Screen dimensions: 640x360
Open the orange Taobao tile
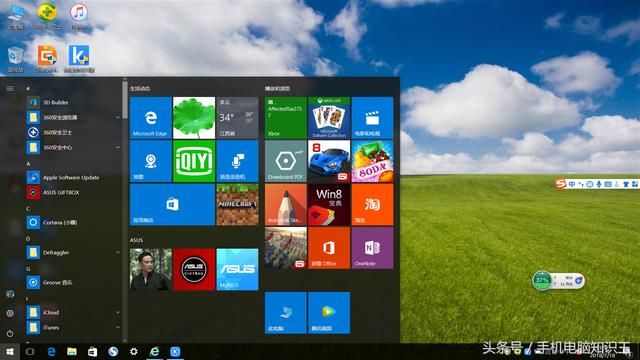(372, 204)
